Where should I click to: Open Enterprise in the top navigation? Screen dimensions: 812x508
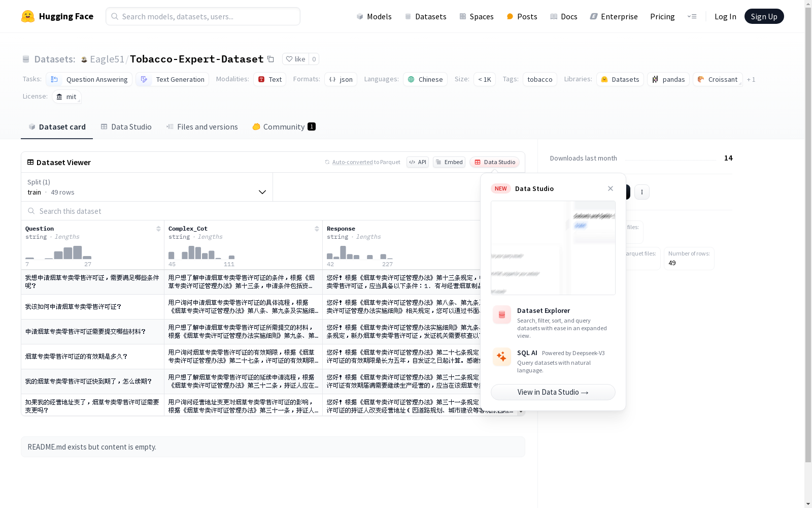[x=614, y=16]
